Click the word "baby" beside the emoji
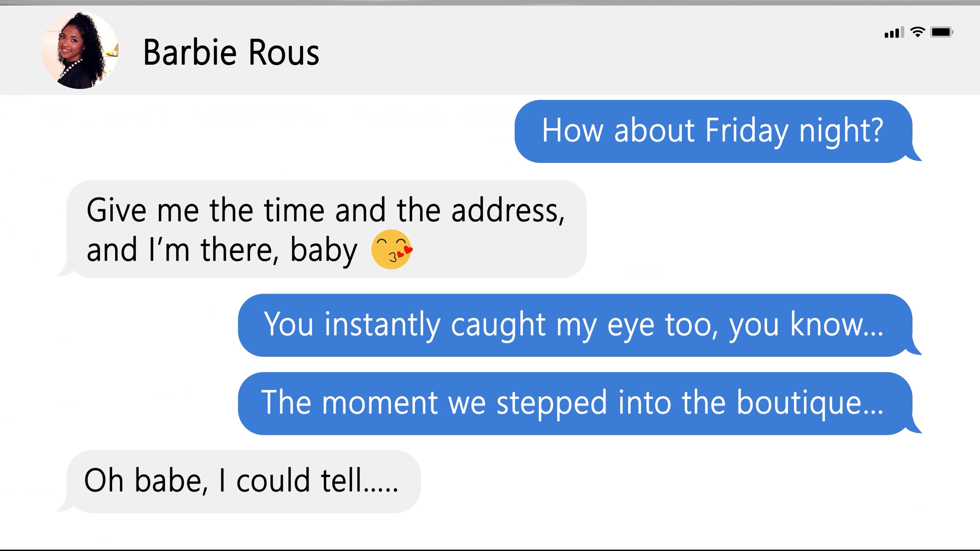 click(324, 250)
